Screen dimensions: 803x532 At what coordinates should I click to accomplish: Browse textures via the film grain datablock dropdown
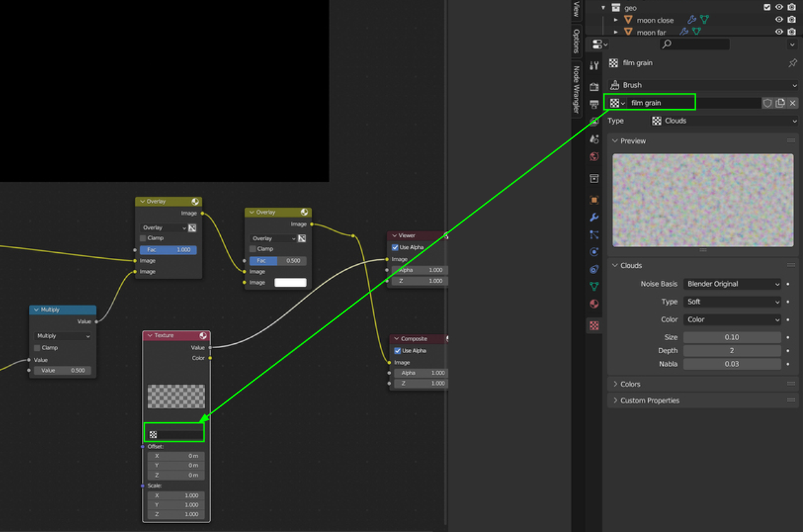pyautogui.click(x=618, y=103)
